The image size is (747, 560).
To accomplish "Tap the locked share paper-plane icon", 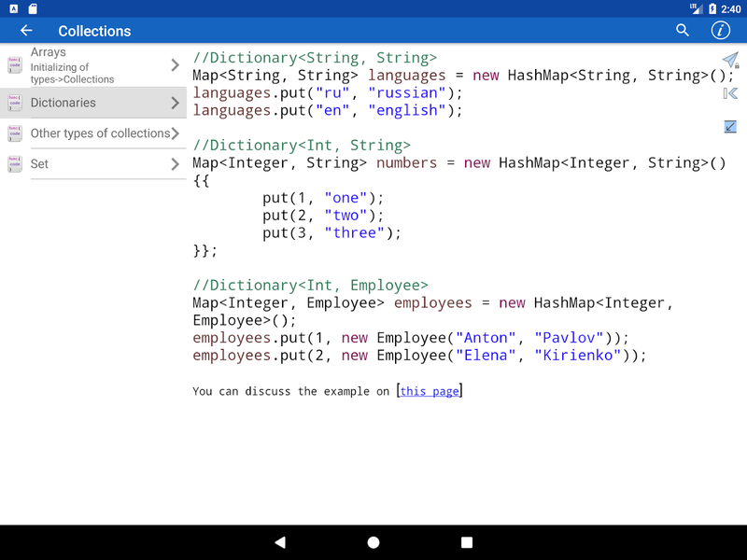I will tap(729, 59).
